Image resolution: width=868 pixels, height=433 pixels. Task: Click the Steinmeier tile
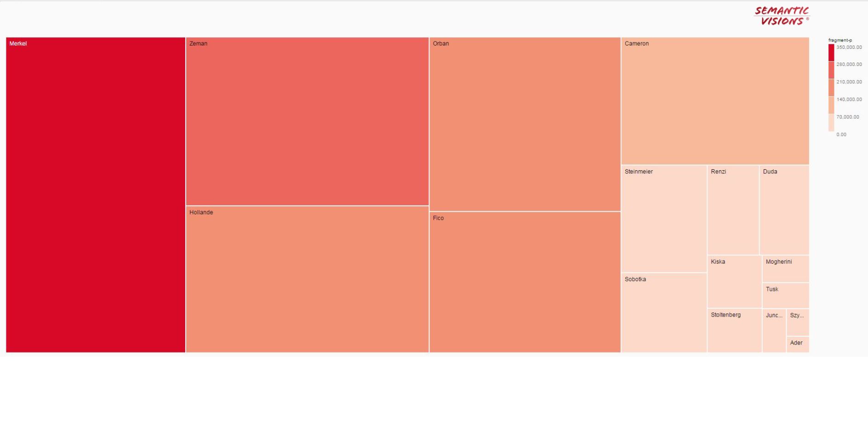point(664,219)
